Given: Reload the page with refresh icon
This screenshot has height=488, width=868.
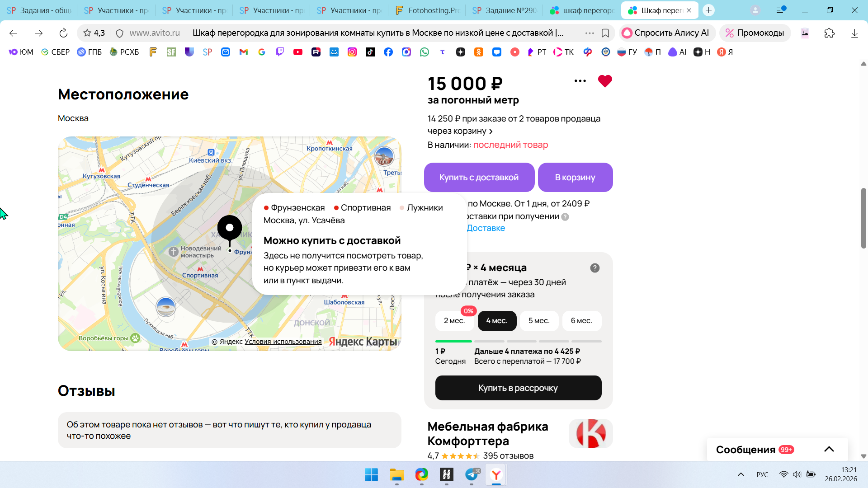Looking at the screenshot, I should pos(63,33).
